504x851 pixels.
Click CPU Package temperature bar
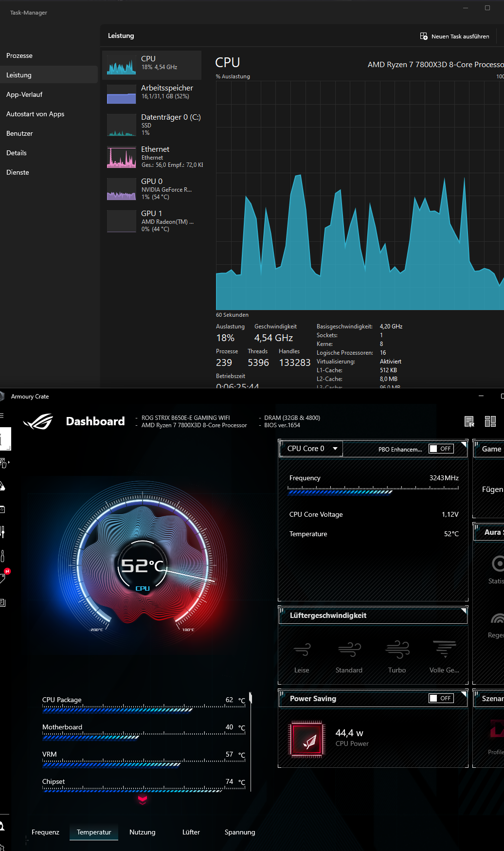pyautogui.click(x=144, y=710)
